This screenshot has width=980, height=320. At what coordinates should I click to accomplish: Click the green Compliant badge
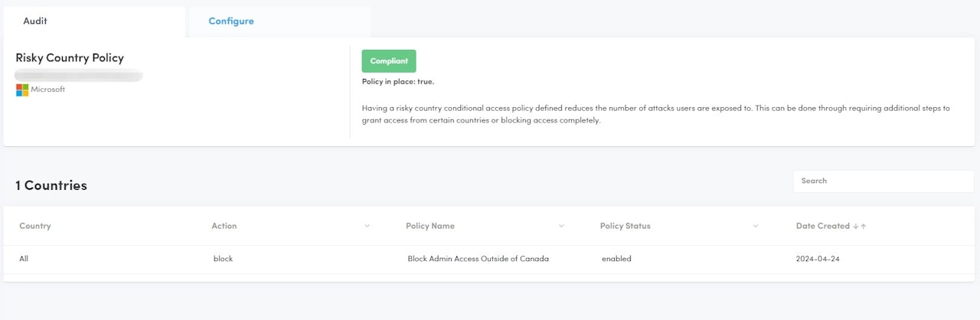[x=389, y=61]
